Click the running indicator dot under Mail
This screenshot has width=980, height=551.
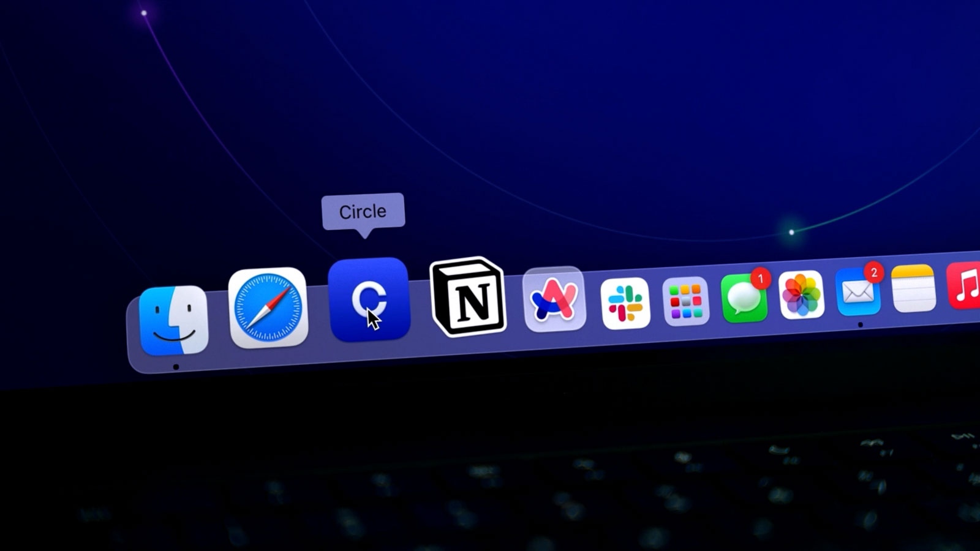coord(860,325)
